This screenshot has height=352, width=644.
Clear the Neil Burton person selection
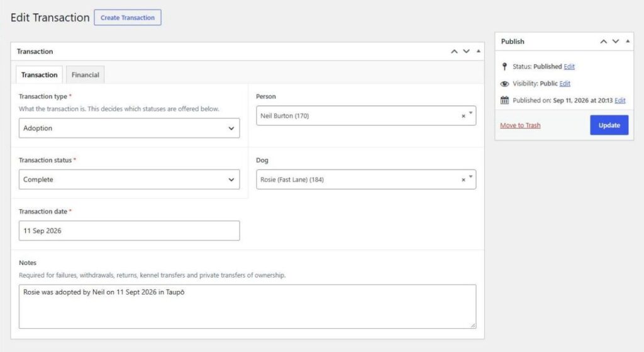tap(464, 116)
